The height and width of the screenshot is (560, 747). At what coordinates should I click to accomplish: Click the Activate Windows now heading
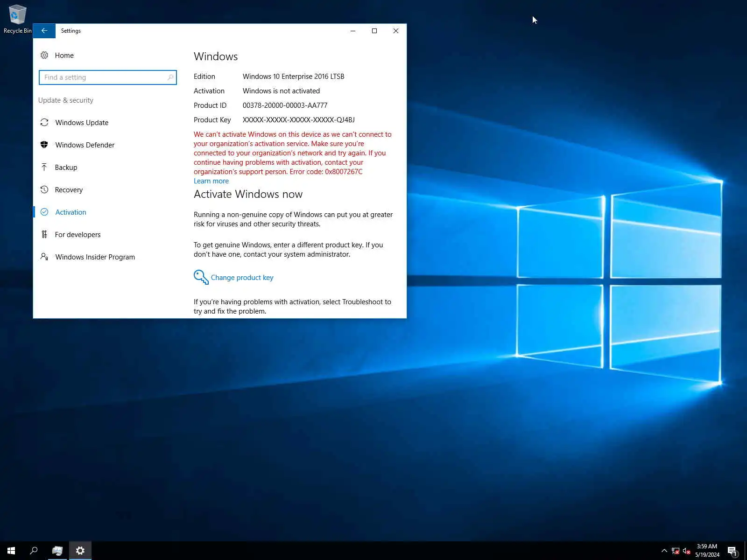(x=248, y=194)
